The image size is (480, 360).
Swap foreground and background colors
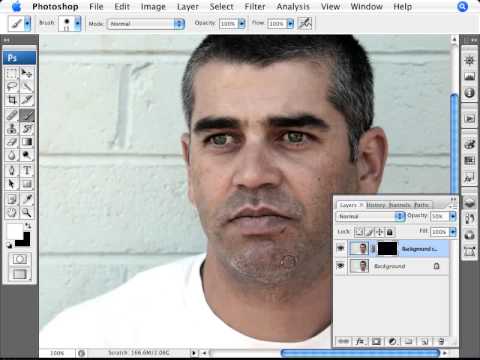pos(28,226)
